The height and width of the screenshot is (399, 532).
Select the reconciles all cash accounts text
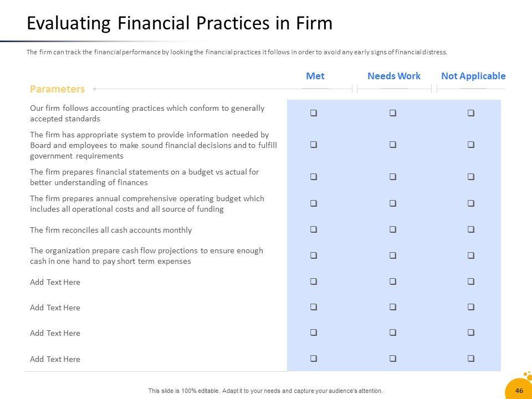click(111, 230)
